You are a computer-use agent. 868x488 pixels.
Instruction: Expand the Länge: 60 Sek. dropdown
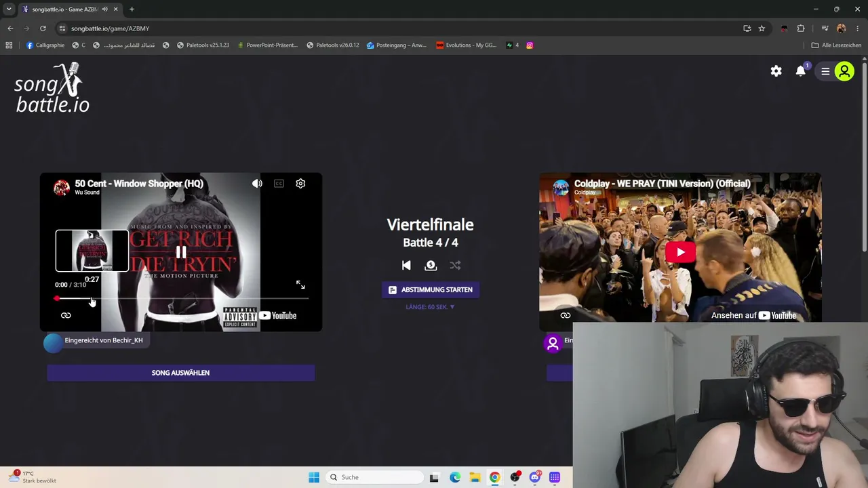click(x=431, y=307)
